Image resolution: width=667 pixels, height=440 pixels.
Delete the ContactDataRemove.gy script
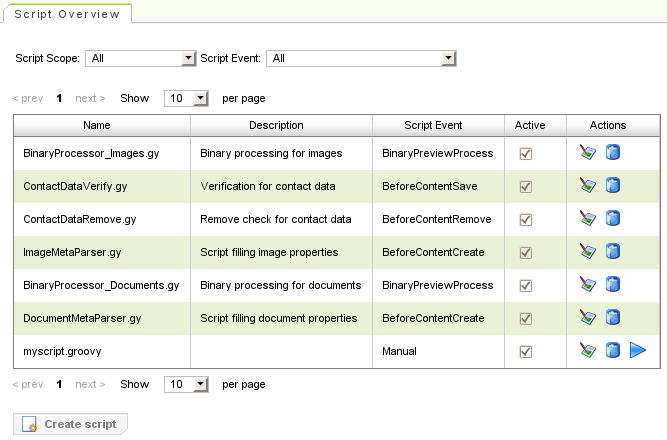(x=613, y=219)
